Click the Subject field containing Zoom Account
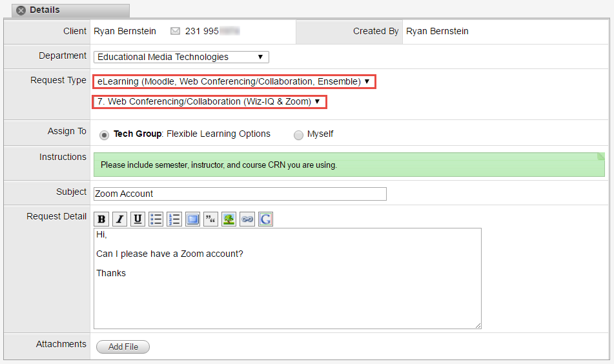 point(240,194)
